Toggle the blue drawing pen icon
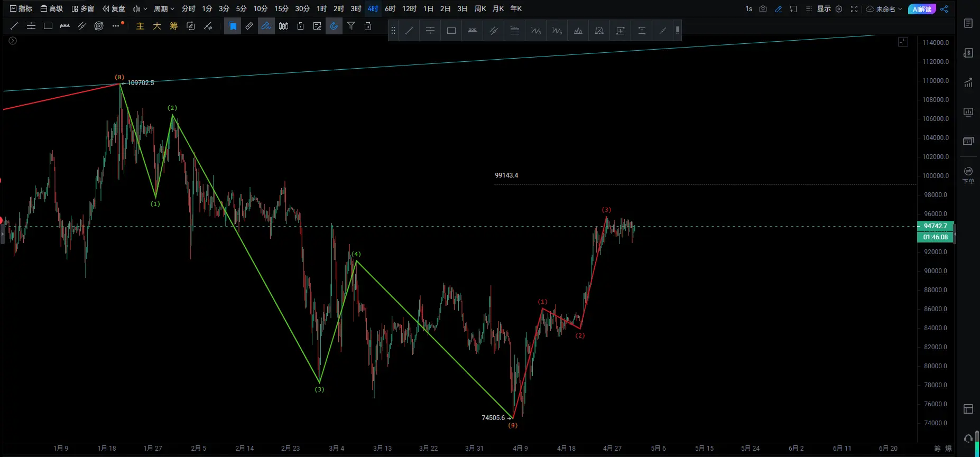Image resolution: width=980 pixels, height=457 pixels. (x=778, y=9)
